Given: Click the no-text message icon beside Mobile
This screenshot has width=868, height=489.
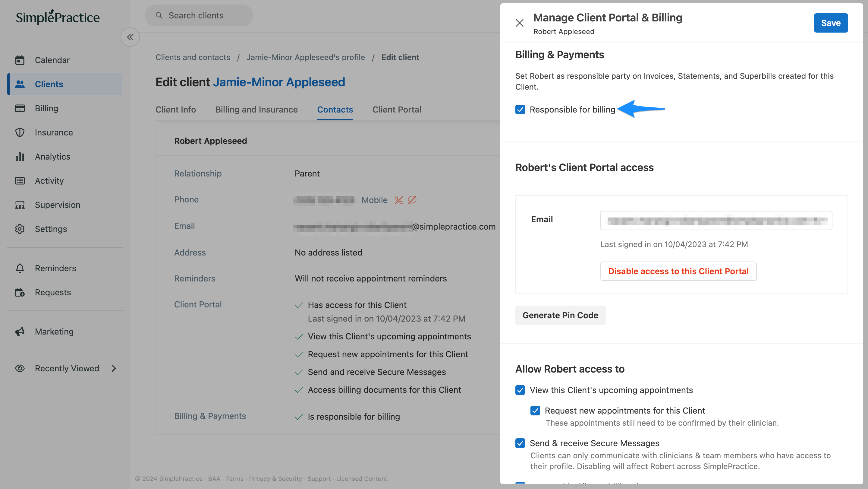Looking at the screenshot, I should (412, 200).
